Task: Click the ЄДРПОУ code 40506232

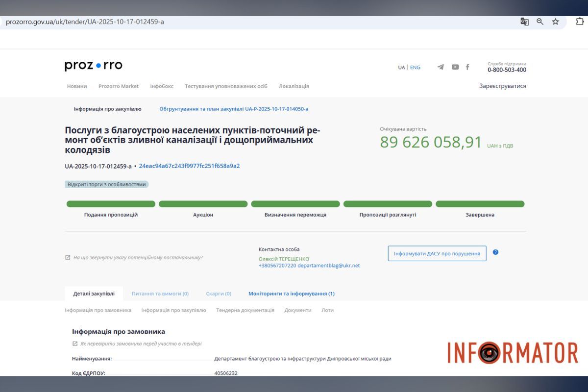Action: point(226,373)
